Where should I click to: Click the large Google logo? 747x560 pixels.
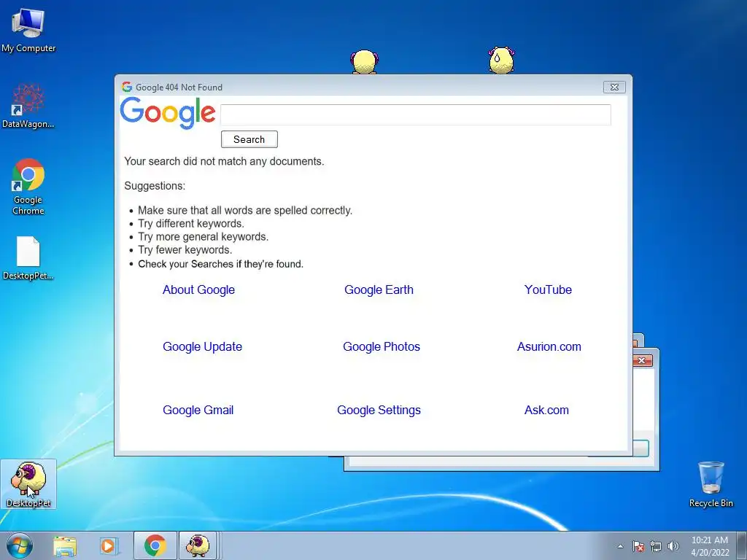point(168,113)
